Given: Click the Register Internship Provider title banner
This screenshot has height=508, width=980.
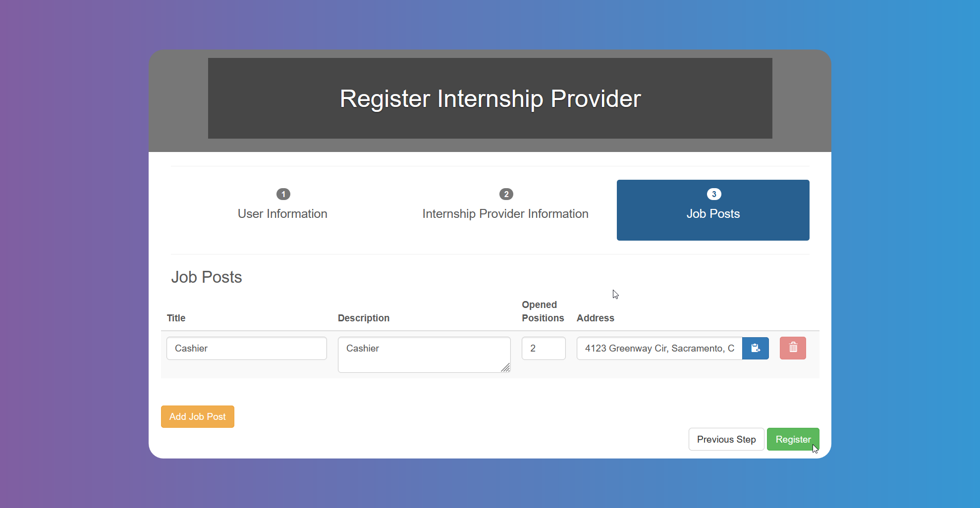Looking at the screenshot, I should pos(490,99).
